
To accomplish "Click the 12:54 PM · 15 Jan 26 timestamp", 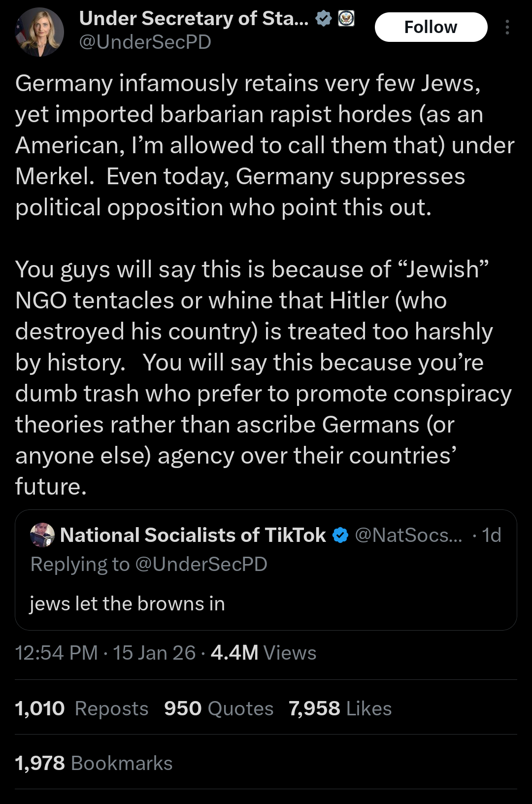I will 105,653.
